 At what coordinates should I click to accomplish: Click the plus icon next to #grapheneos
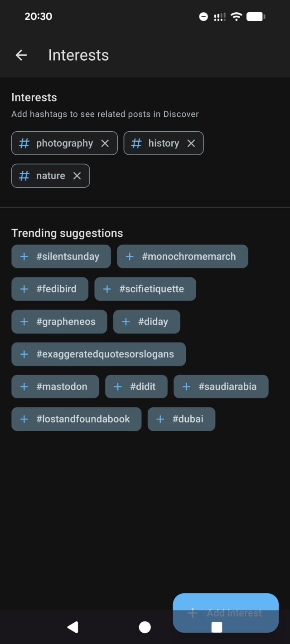(24, 321)
